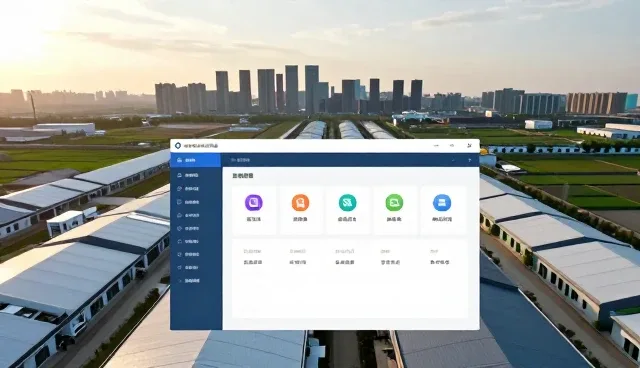Open the orange circular dashboard icon

pyautogui.click(x=300, y=203)
